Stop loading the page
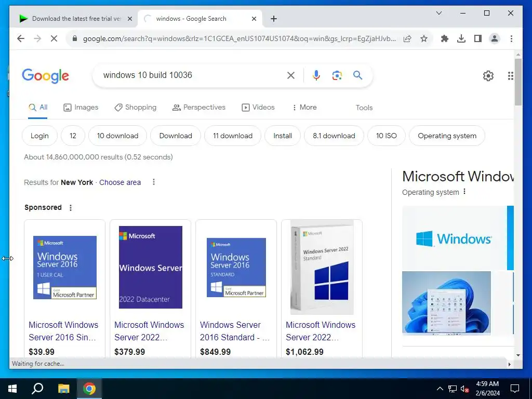Screen dimensions: 532x399 54,38
